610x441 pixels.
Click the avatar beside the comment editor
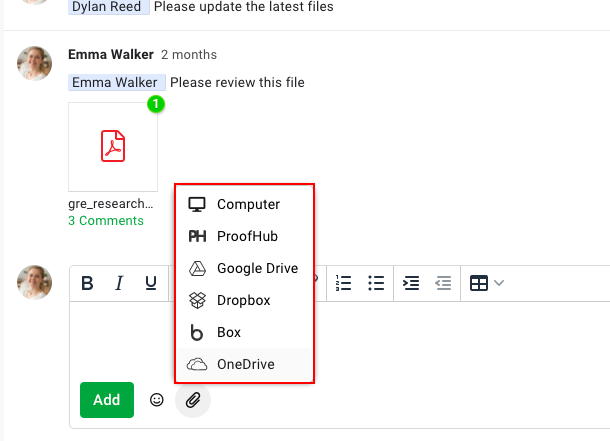[34, 282]
